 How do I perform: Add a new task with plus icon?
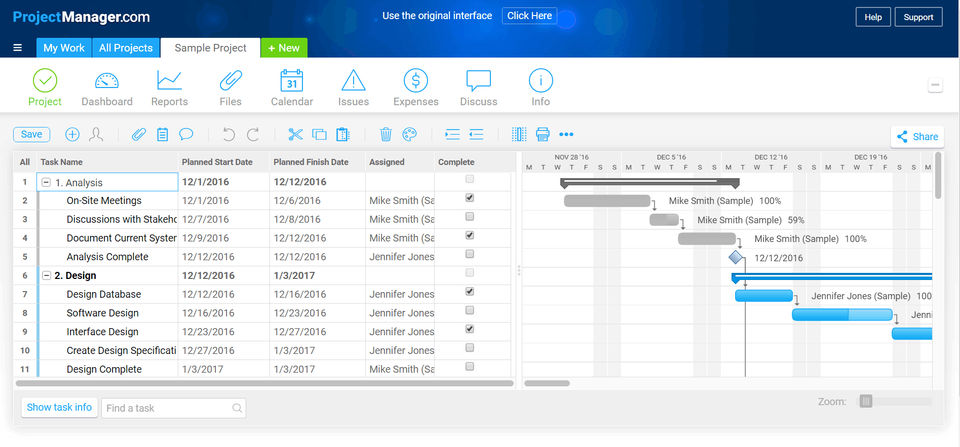(72, 135)
